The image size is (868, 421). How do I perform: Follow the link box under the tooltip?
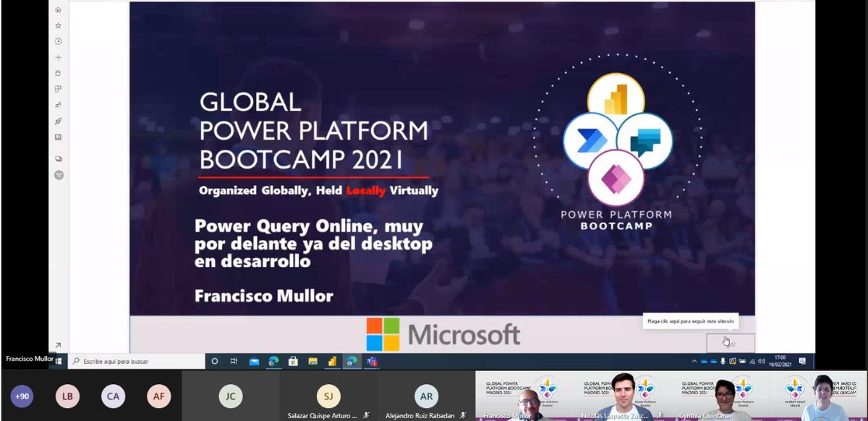coord(730,343)
